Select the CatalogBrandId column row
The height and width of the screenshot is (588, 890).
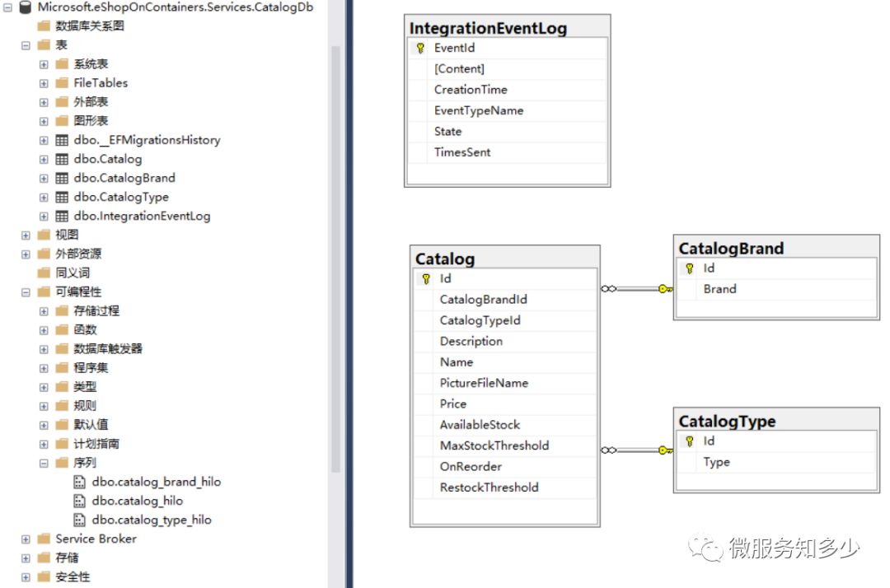[x=505, y=300]
